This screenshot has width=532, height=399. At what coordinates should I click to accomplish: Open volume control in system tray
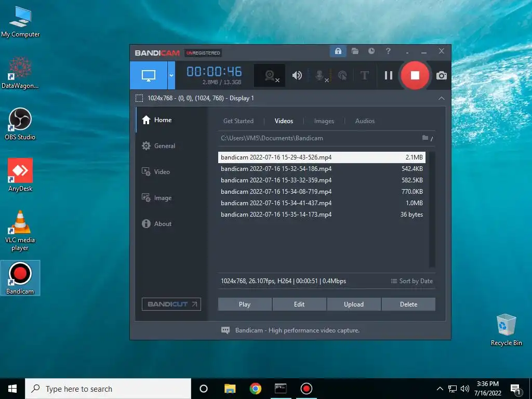coord(465,389)
